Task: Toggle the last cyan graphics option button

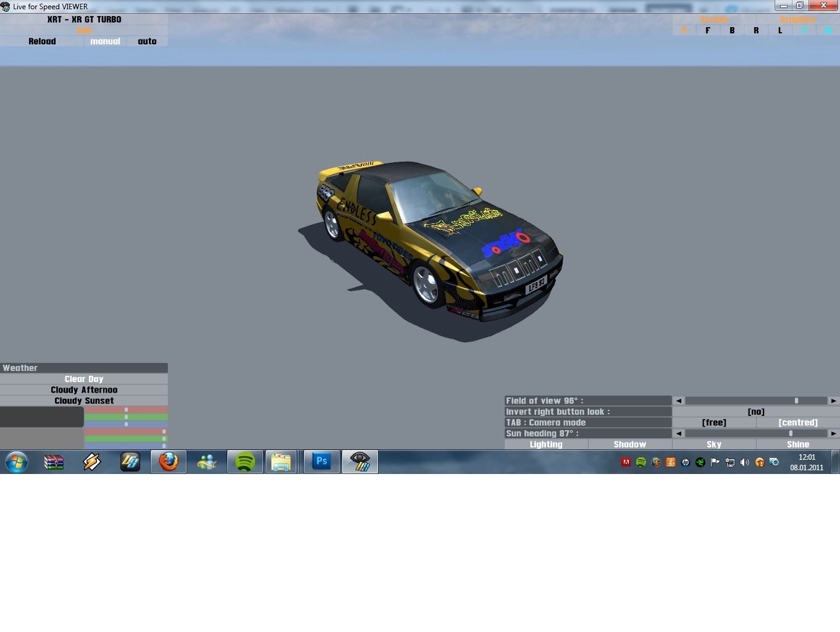Action: tap(828, 30)
